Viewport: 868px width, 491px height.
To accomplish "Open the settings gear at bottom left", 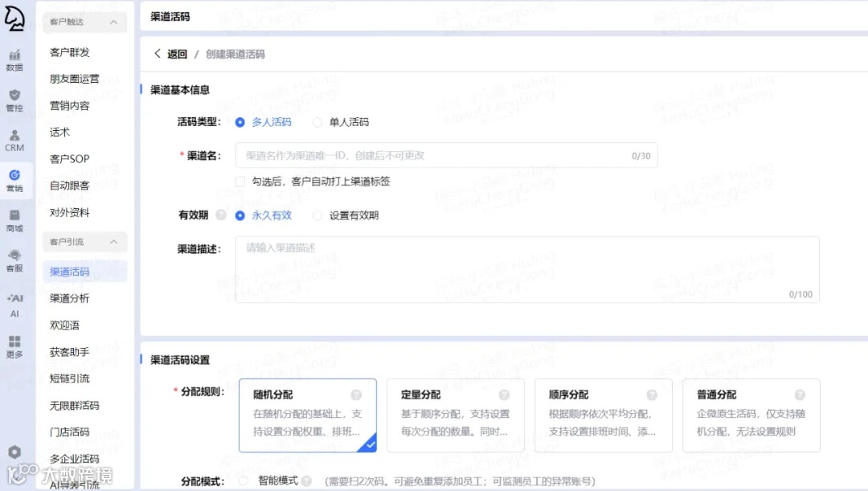I will pos(14,452).
